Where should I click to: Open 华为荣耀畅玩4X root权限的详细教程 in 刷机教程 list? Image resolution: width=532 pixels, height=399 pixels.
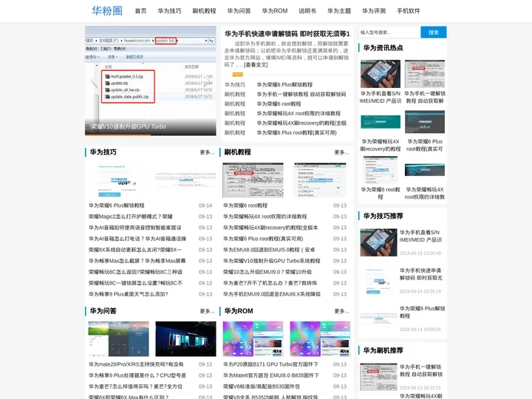click(x=265, y=216)
